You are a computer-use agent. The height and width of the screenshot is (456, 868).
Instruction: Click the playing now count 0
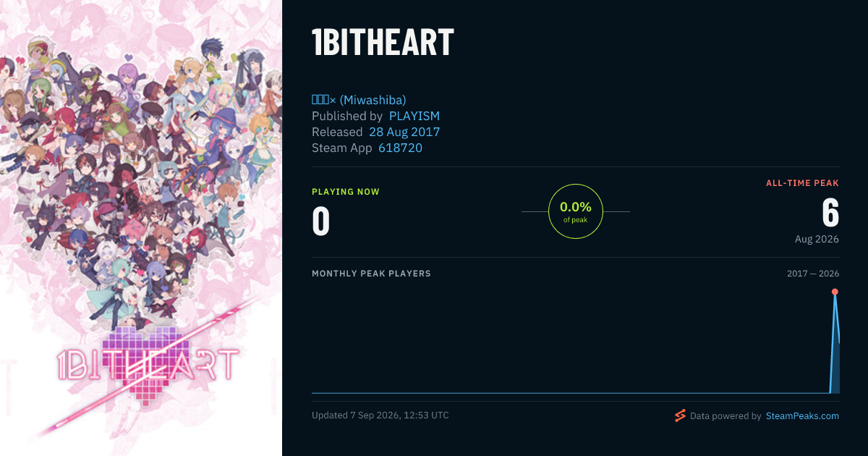(x=321, y=221)
